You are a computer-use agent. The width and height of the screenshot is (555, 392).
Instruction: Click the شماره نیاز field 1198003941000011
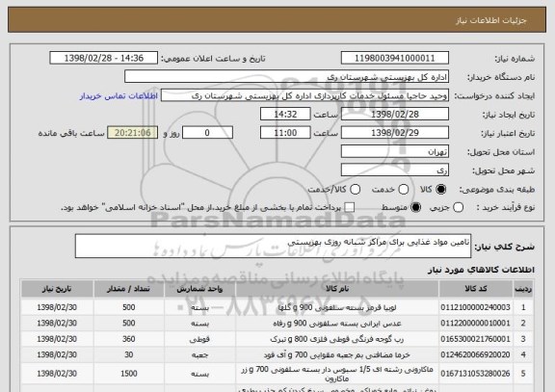click(x=395, y=58)
